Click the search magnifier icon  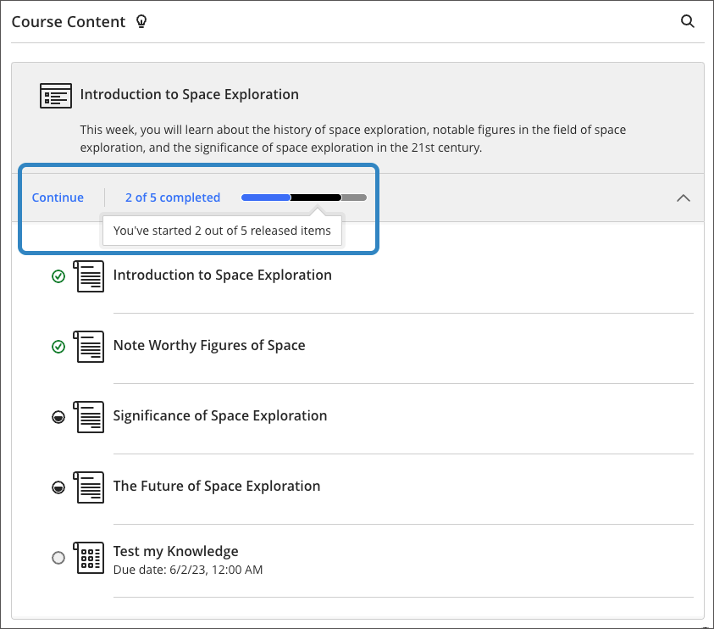coord(687,21)
